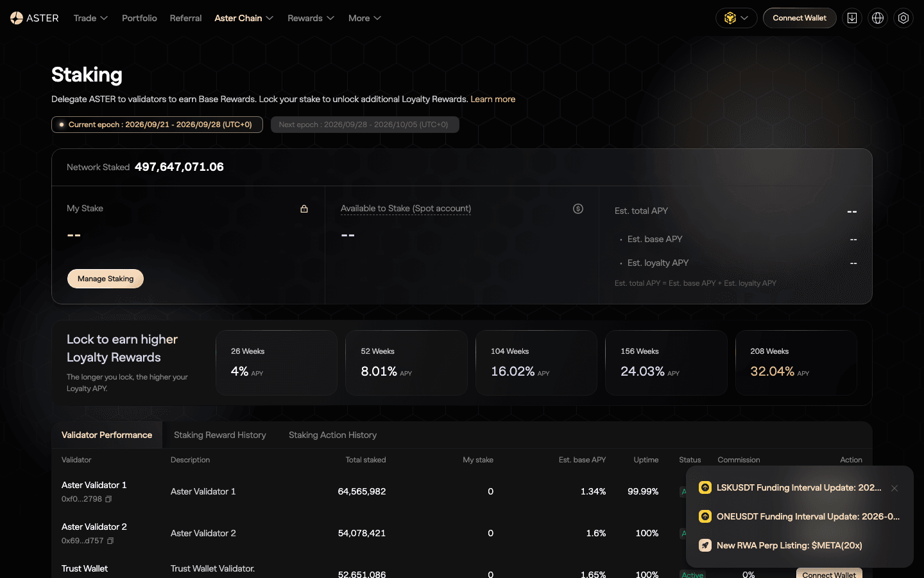Screen dimensions: 924x578
Task: Copy Aster Validator 1 address
Action: 108,499
